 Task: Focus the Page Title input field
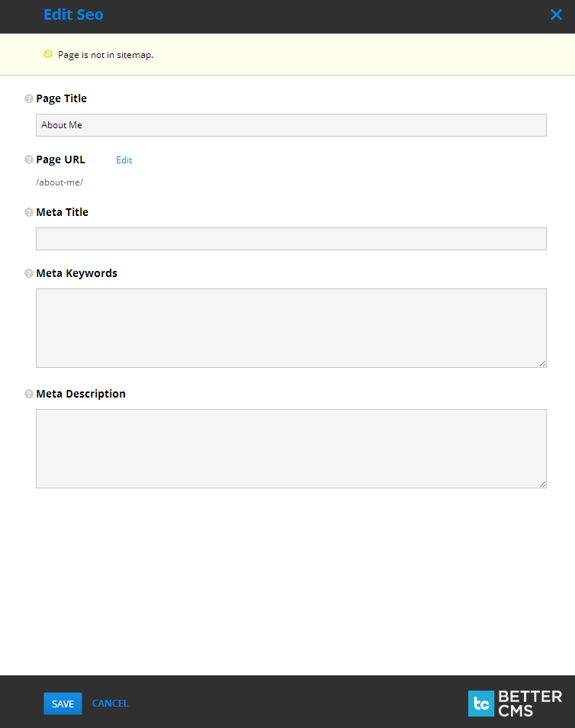pyautogui.click(x=291, y=125)
